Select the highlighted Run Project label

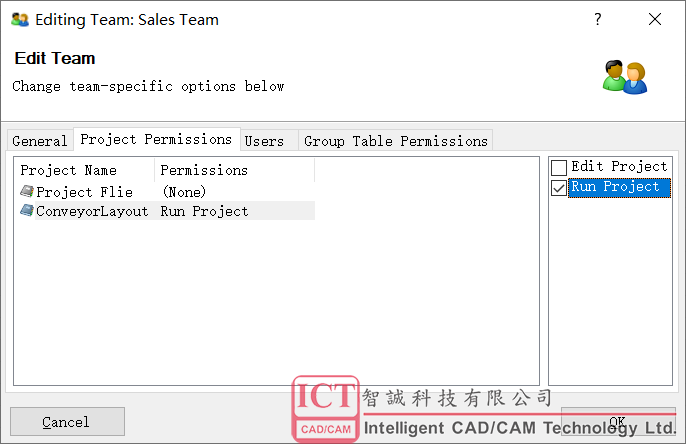(x=619, y=188)
